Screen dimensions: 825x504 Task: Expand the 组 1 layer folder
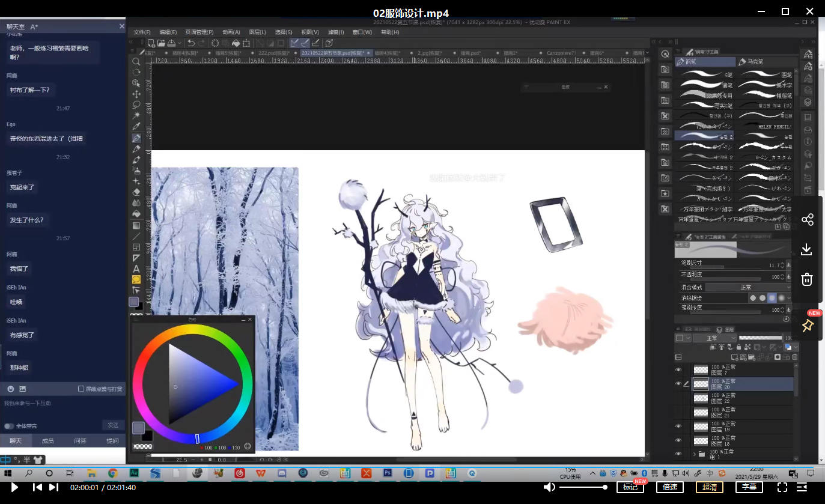[694, 454]
